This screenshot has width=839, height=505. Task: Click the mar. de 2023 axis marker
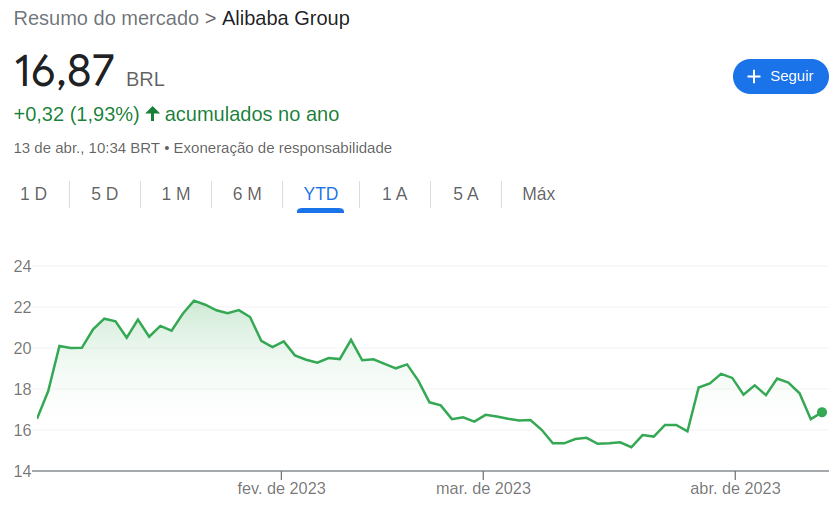coord(483,488)
